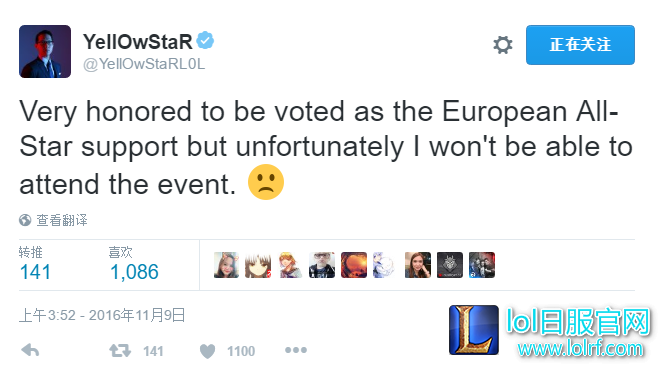Open the dark G2 logo avatar
665x369 pixels.
(x=450, y=265)
